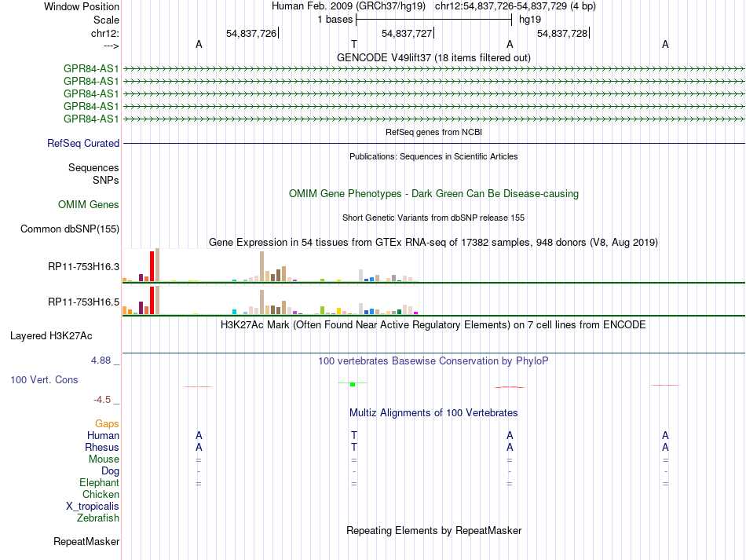Click the T base in the Human row
This screenshot has height=560, width=746.
(x=354, y=435)
